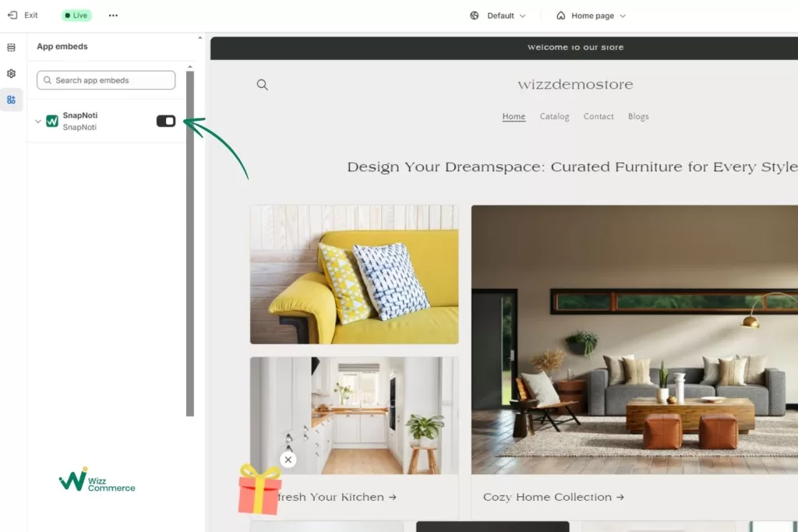Click the red gift box popup icon
798x532 pixels.
pos(259,489)
